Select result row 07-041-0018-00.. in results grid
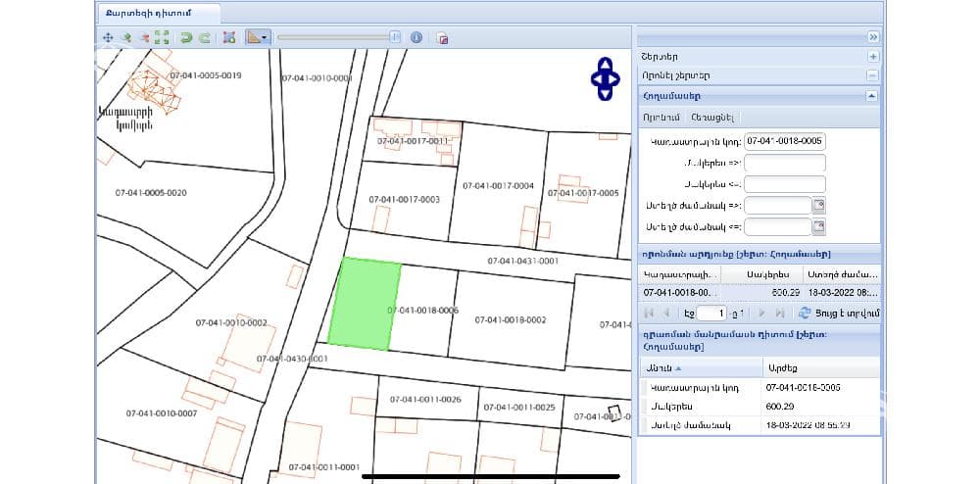This screenshot has height=484, width=980. (x=759, y=292)
